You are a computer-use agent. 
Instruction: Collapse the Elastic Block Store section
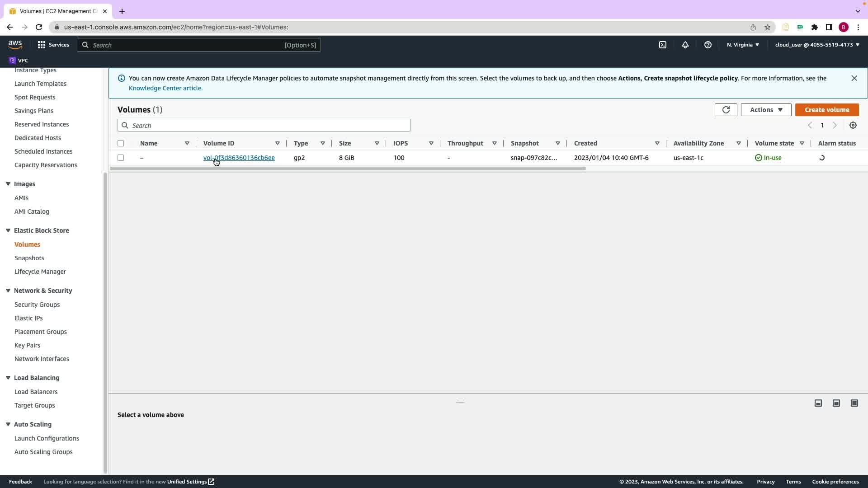pyautogui.click(x=8, y=230)
